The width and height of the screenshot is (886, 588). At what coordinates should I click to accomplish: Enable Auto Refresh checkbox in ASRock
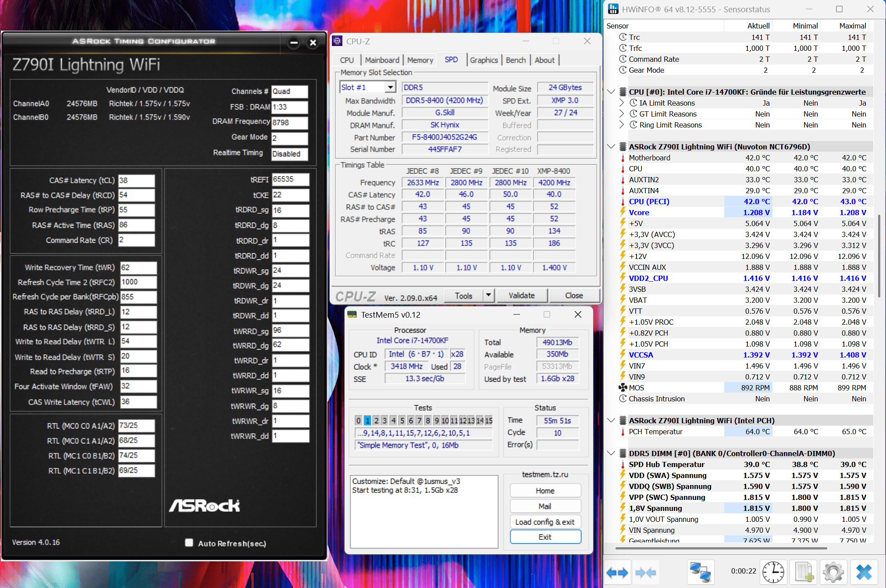[189, 543]
